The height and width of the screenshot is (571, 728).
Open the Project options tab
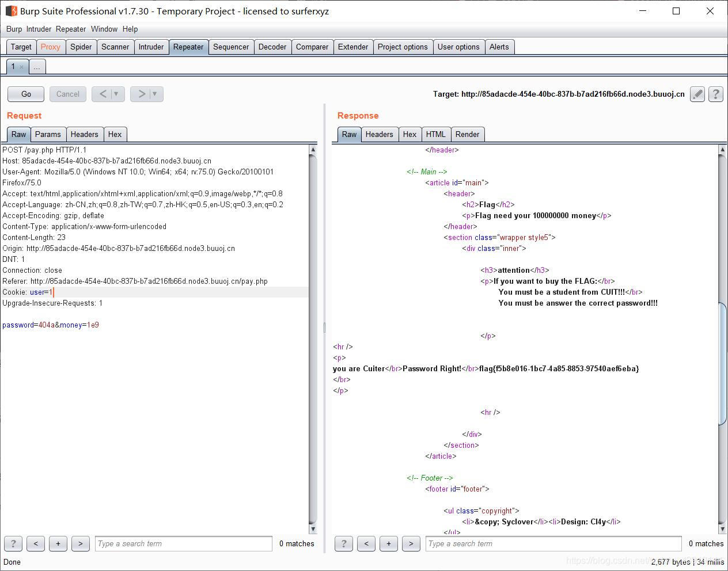point(403,47)
